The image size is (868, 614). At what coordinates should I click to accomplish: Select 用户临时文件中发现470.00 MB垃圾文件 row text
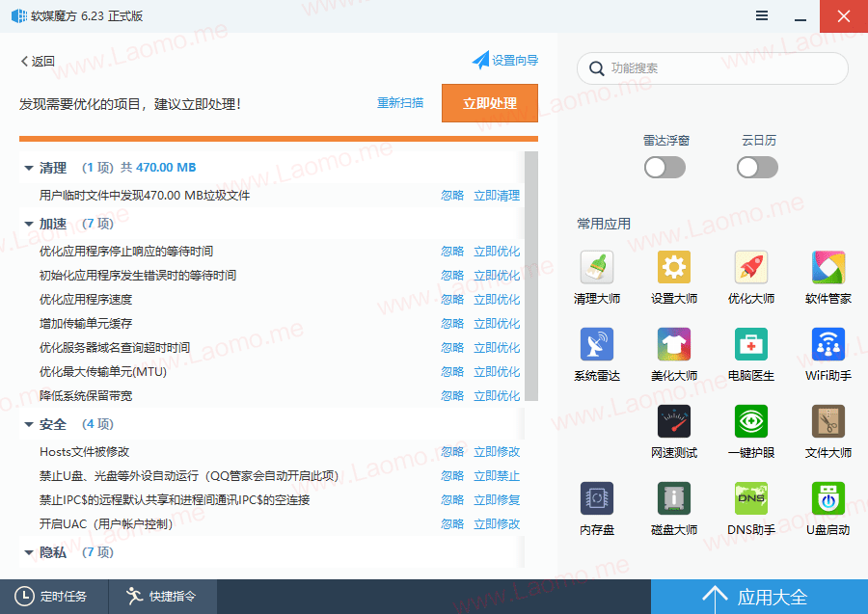pos(145,196)
